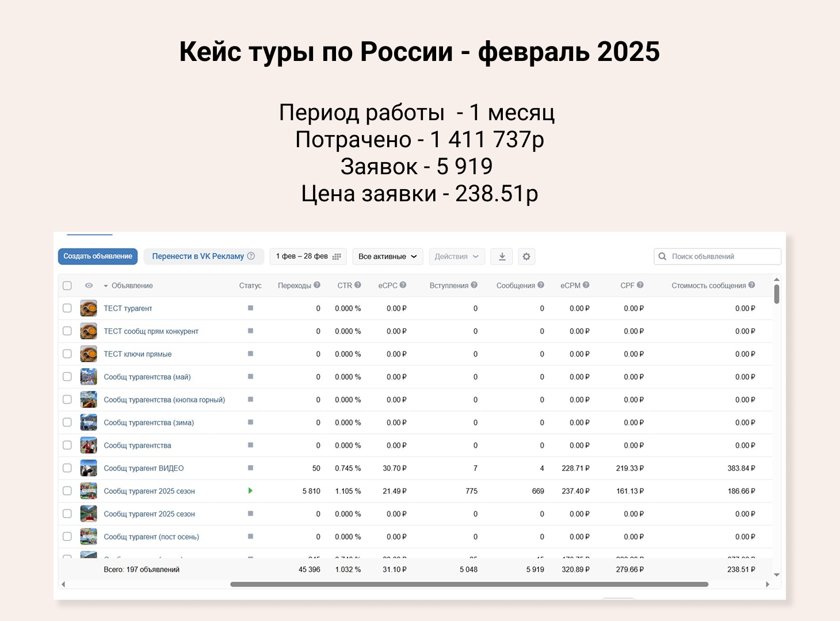Screen dimensions: 840x621
Task: Open the settings gear icon
Action: coord(526,256)
